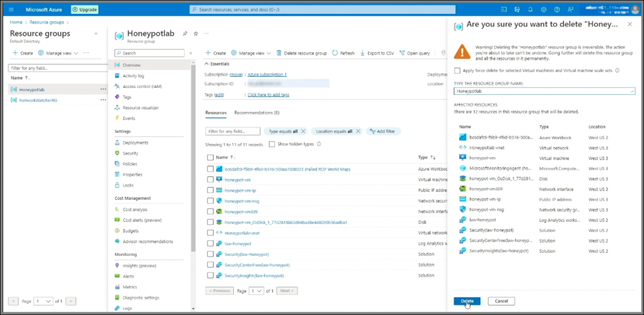Screen dimensions: 644x315
Task: Click Export to CSV
Action: click(377, 53)
